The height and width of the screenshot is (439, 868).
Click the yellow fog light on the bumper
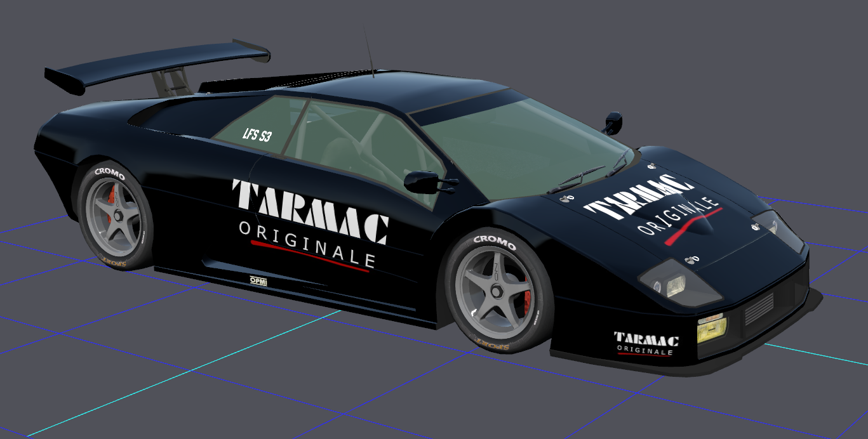coord(712,330)
